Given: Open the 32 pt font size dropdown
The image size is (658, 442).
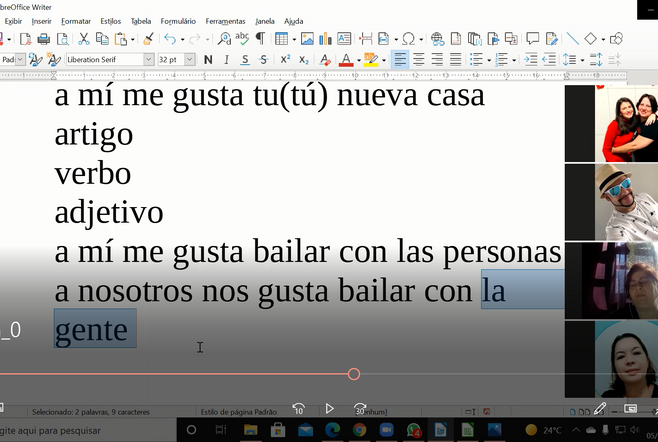Looking at the screenshot, I should [190, 60].
